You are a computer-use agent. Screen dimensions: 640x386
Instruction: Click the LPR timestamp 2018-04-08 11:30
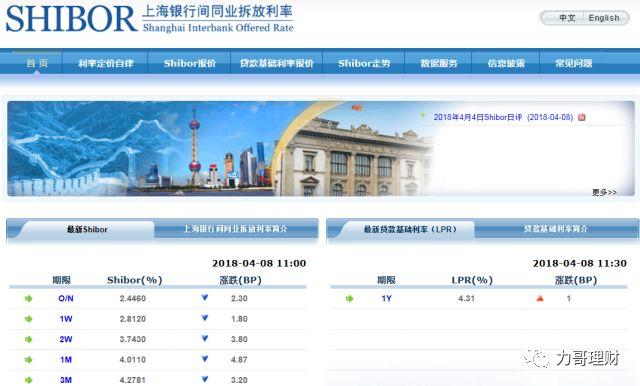point(580,264)
